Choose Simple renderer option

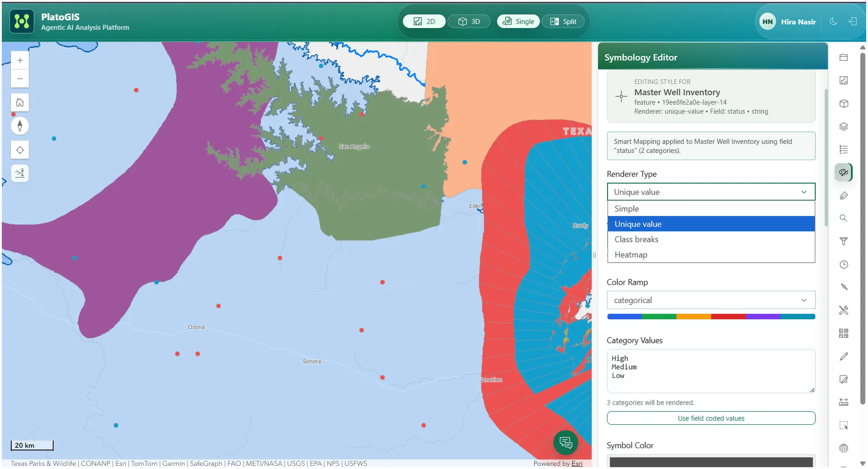(711, 208)
